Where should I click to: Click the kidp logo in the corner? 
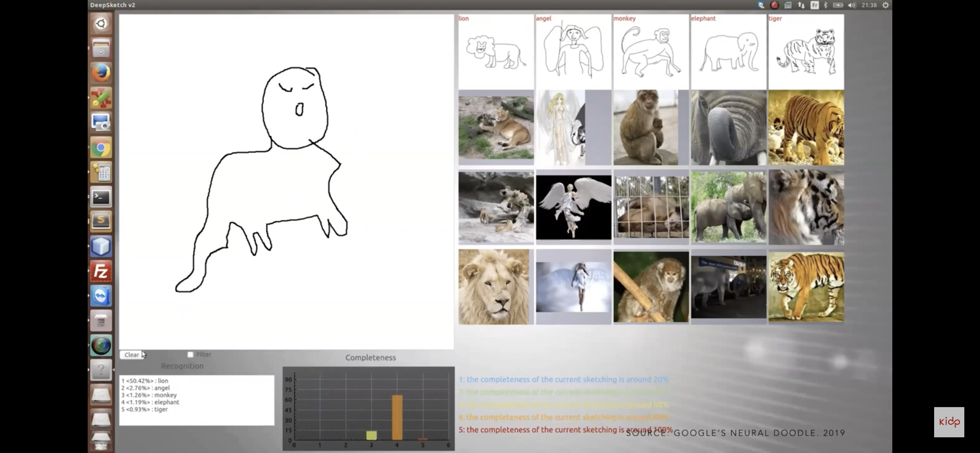(949, 422)
